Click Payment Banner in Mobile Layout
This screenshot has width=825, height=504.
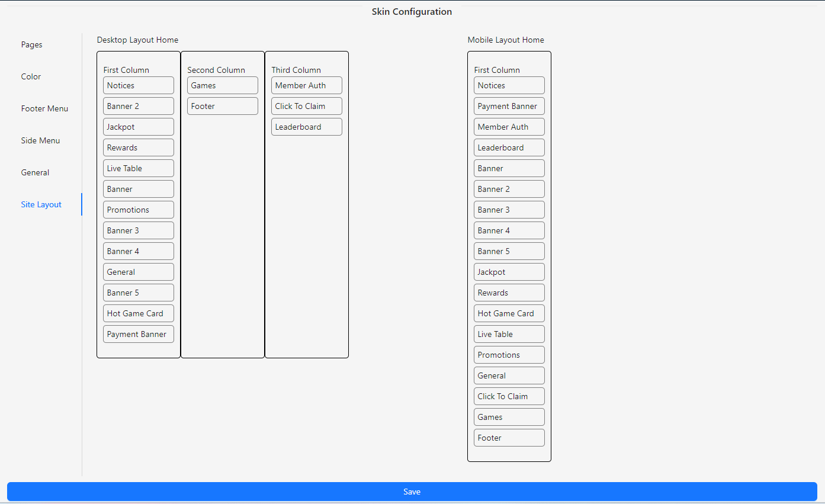509,106
